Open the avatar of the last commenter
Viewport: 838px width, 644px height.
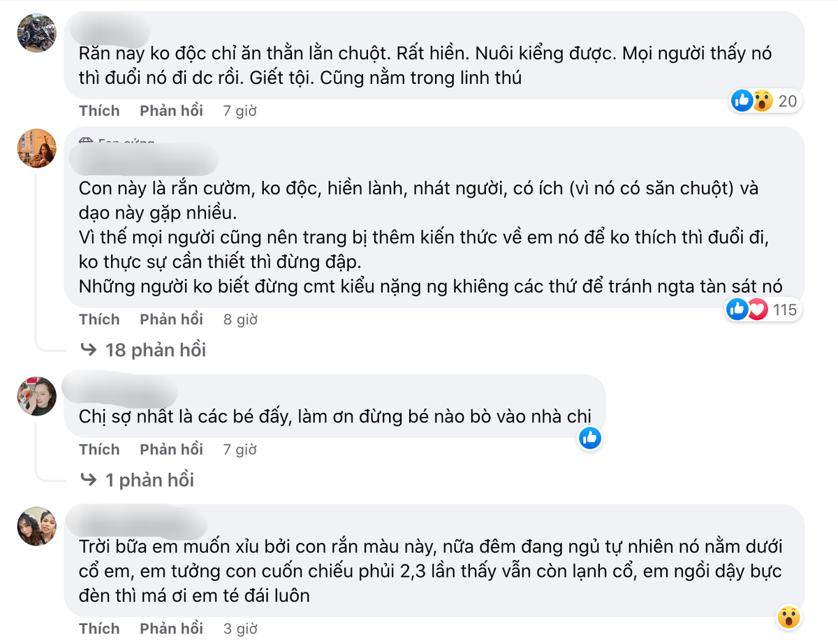pos(36,526)
